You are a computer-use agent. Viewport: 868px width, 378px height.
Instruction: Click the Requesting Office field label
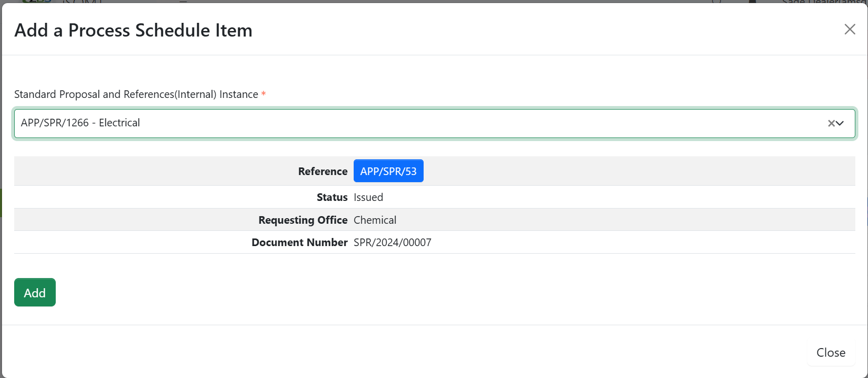303,220
